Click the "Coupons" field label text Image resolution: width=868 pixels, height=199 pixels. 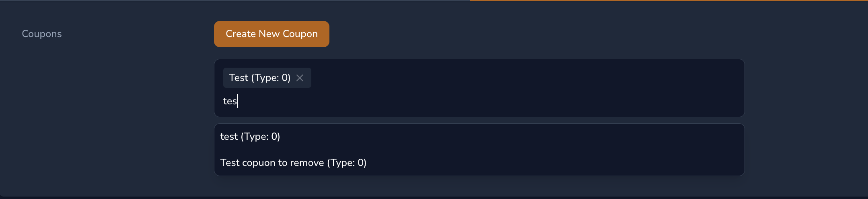pos(42,34)
